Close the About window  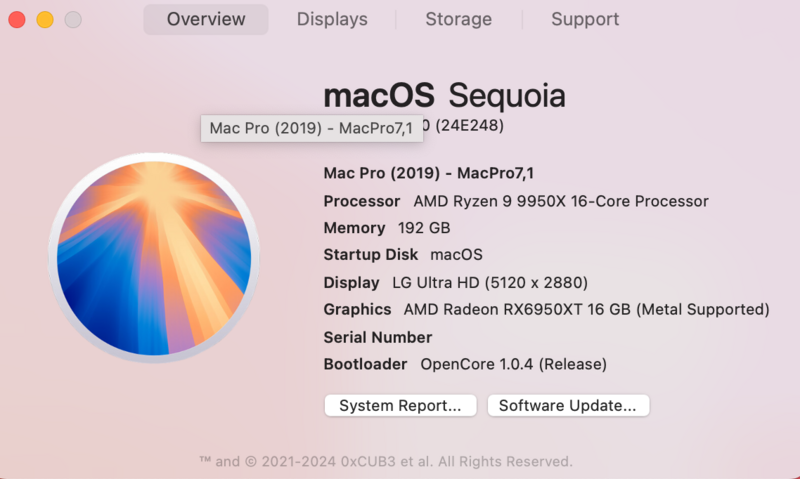tap(16, 19)
